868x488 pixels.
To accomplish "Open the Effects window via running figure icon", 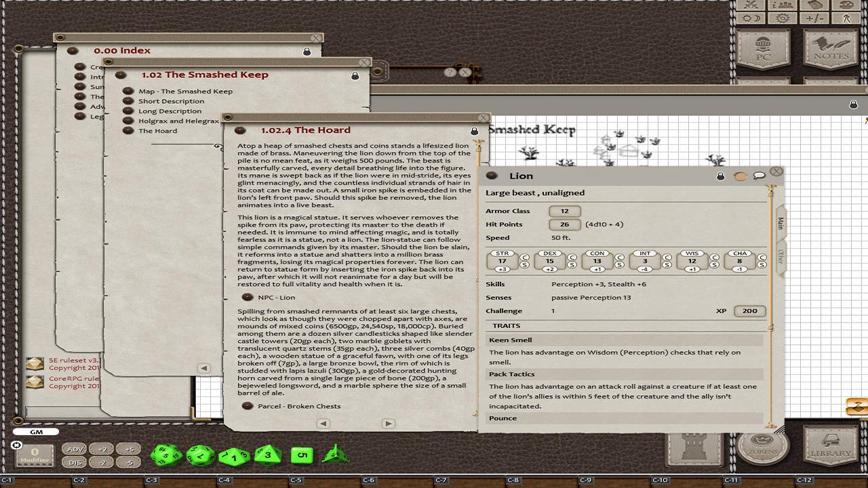I will point(848,18).
